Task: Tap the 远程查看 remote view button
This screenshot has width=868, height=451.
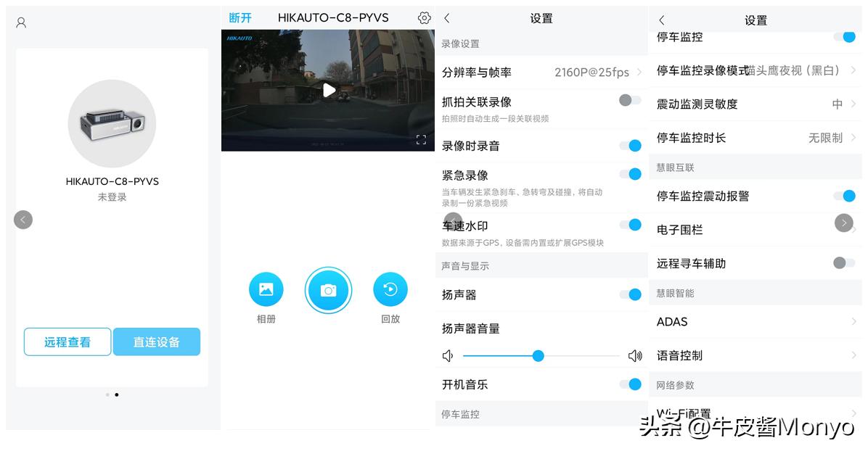Action: pyautogui.click(x=67, y=342)
